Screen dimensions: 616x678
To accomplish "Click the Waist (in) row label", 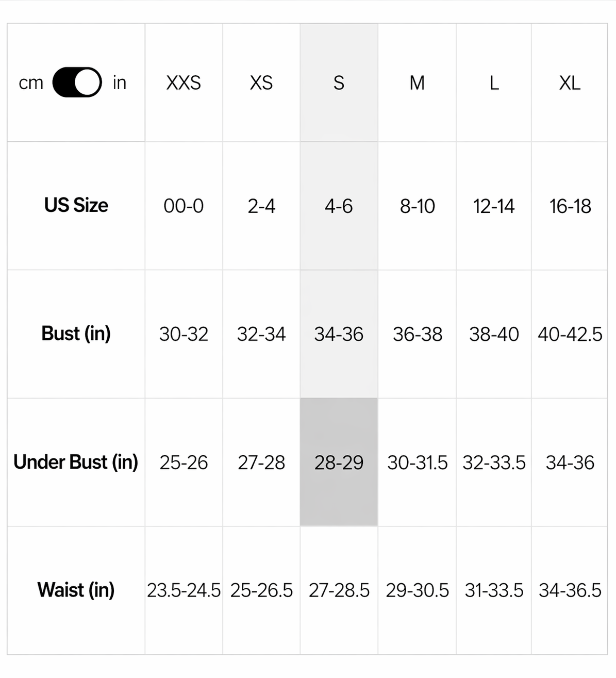I will coord(76,590).
